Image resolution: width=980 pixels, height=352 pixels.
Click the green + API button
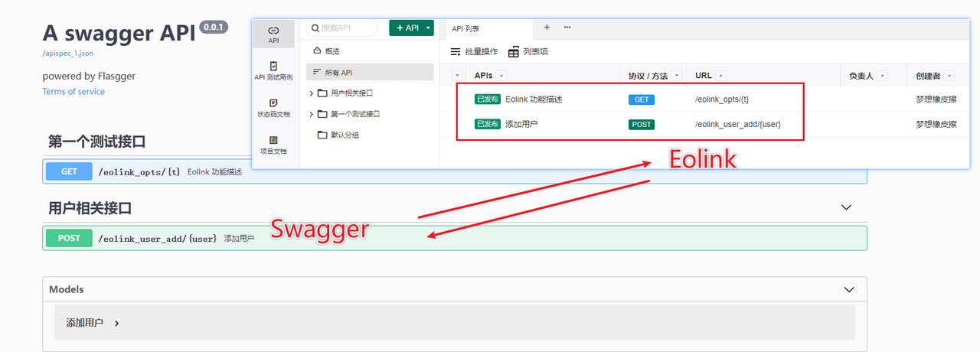(x=406, y=28)
